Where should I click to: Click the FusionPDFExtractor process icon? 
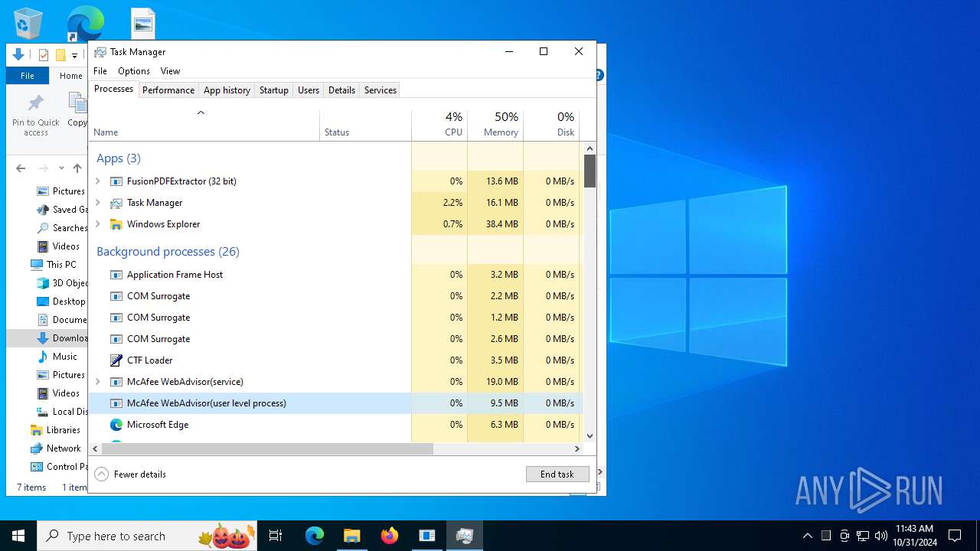point(116,181)
